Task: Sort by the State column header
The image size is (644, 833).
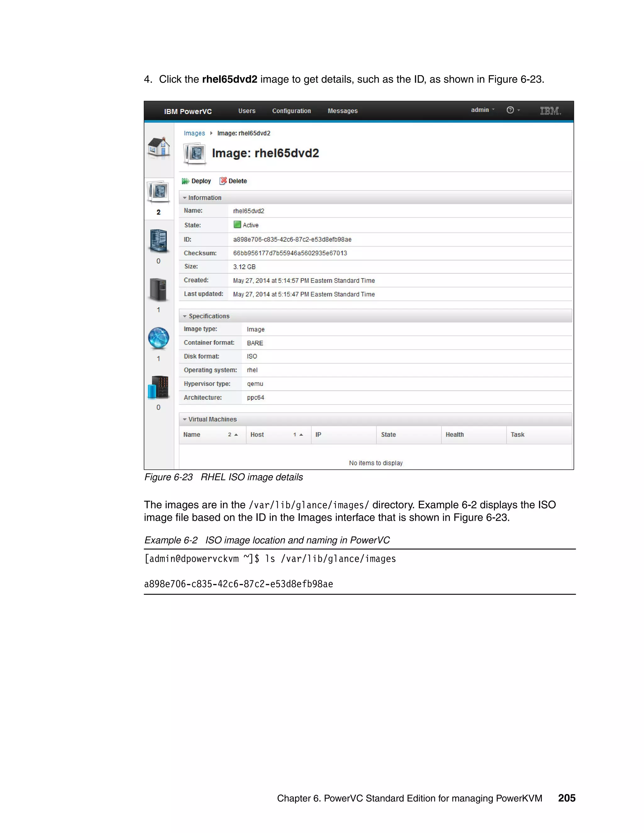Action: pyautogui.click(x=409, y=435)
